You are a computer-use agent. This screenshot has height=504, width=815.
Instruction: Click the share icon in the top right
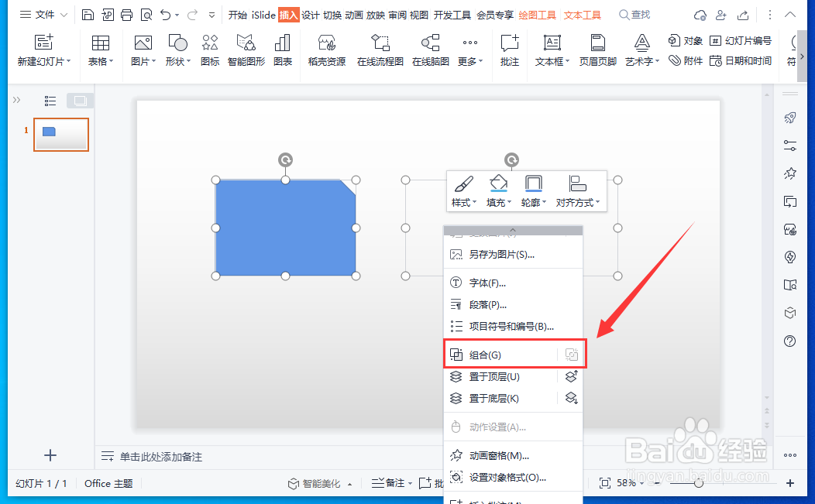tap(743, 15)
